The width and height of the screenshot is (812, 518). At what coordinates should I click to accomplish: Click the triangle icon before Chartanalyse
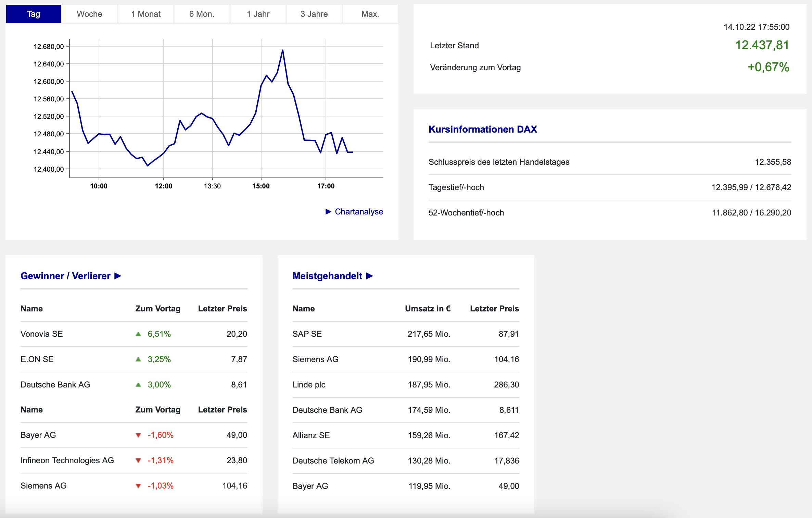(328, 212)
